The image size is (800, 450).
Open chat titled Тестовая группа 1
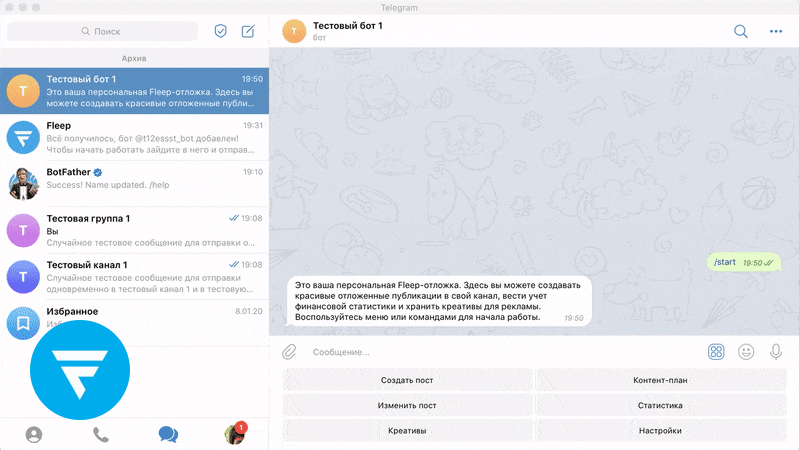pyautogui.click(x=88, y=218)
